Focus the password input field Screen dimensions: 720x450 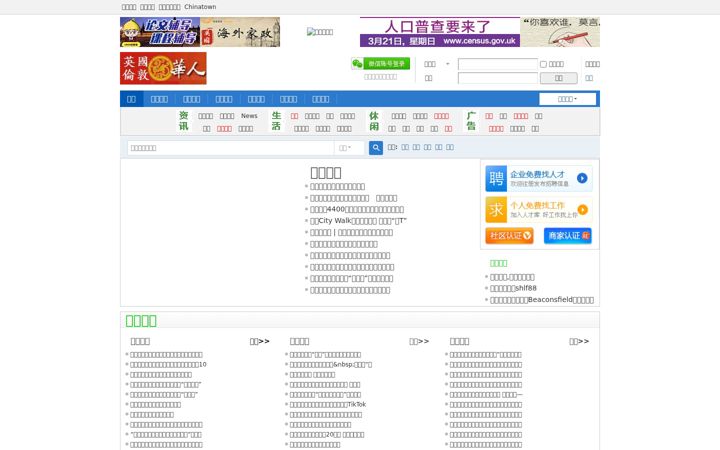(x=498, y=78)
